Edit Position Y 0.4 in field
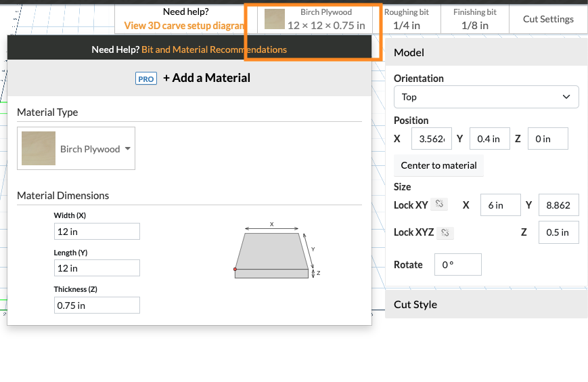The height and width of the screenshot is (382, 588). pos(489,138)
